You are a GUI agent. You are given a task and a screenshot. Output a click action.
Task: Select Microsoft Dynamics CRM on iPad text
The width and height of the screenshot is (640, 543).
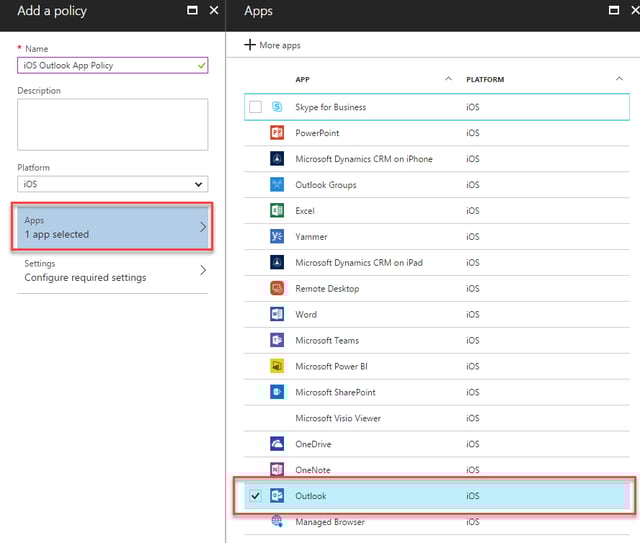coord(359,263)
